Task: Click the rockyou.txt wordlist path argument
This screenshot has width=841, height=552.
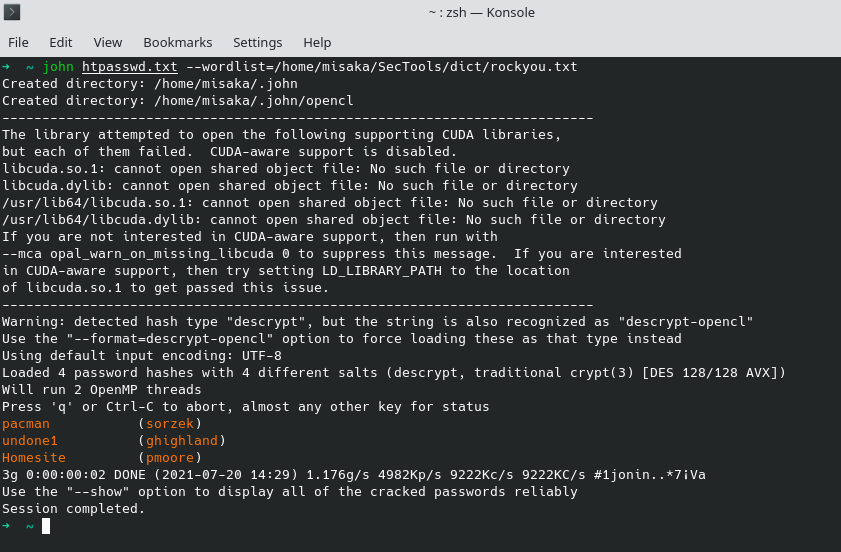Action: pos(430,67)
